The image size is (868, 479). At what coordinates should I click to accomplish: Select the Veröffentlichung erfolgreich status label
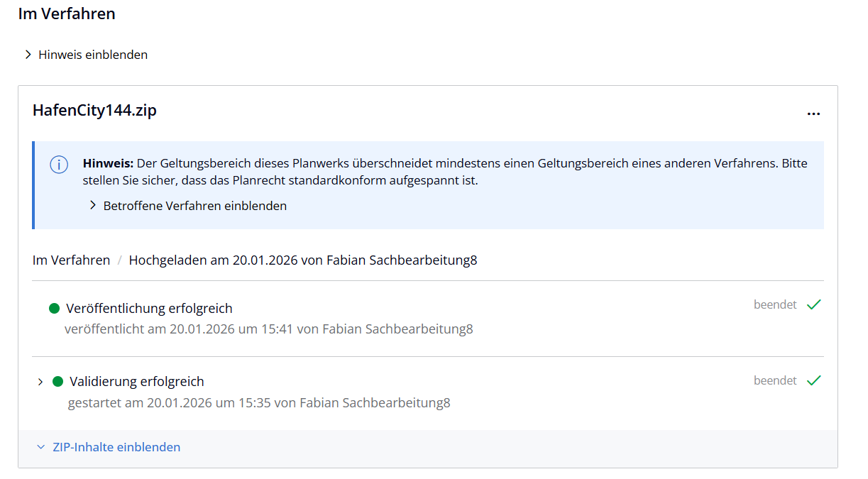pos(149,309)
